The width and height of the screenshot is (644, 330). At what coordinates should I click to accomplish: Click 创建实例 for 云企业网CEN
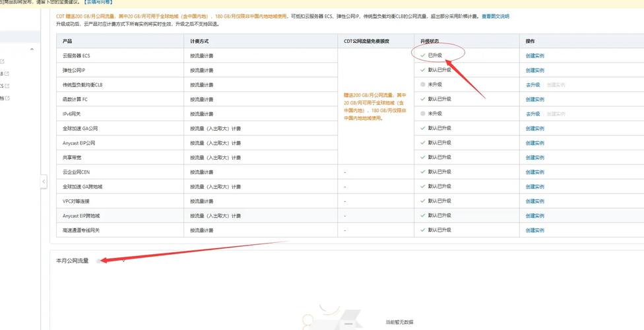(x=534, y=172)
